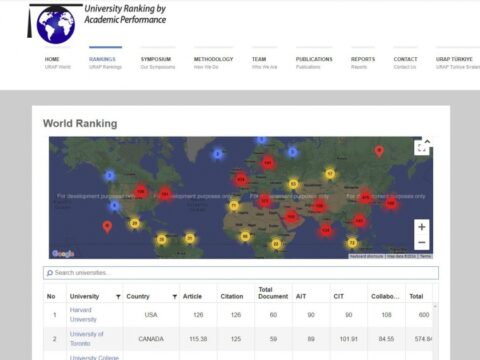Sort by the Total Document column header

(273, 293)
